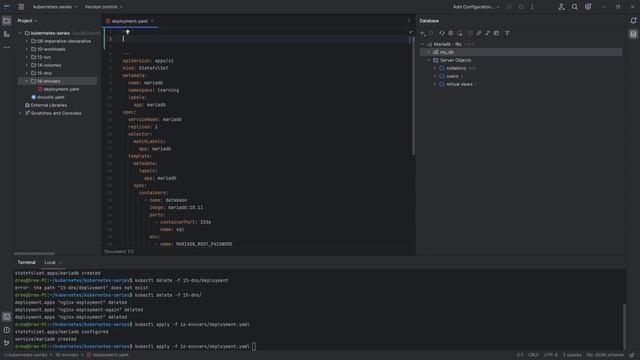Expand the virtual views folder
640x360 pixels.
click(435, 84)
